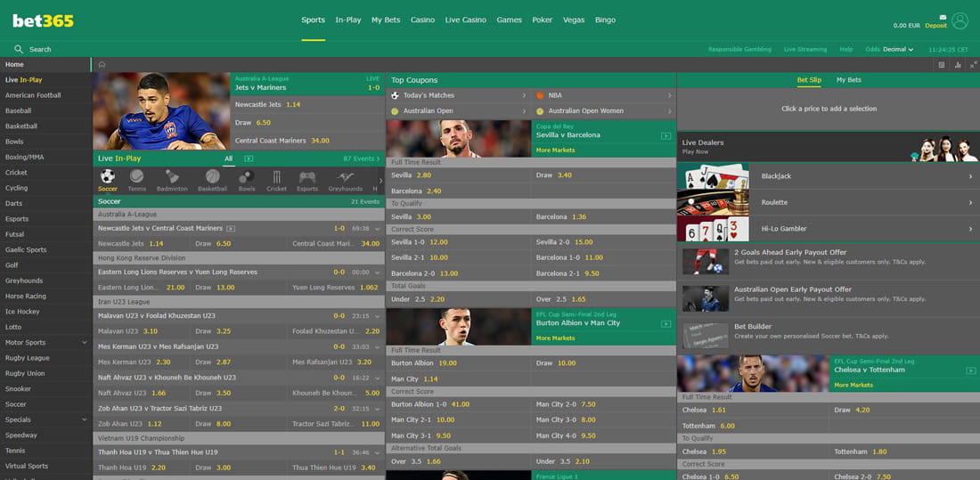The height and width of the screenshot is (480, 980).
Task: Click the search magnifier icon
Action: pos(19,49)
